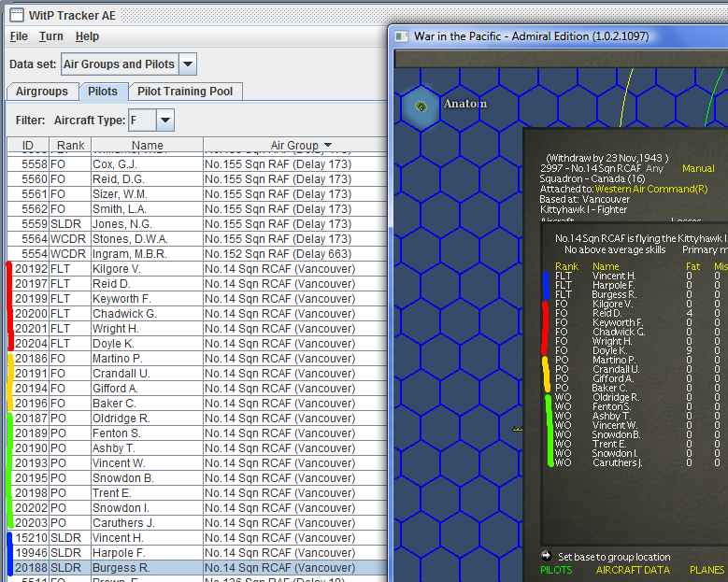The width and height of the screenshot is (728, 582).
Task: Sort by the ID column header
Action: pyautogui.click(x=28, y=146)
